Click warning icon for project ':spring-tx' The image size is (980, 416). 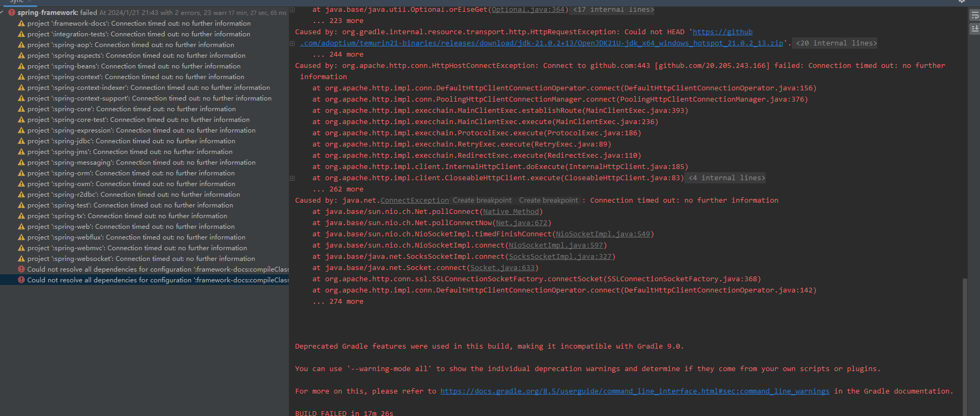[x=21, y=215]
